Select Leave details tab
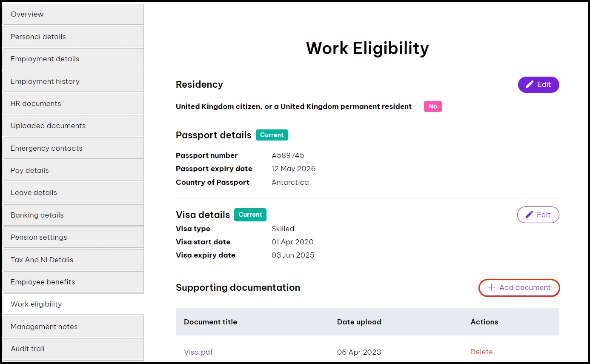Viewport: 590px width, 364px height. (73, 193)
